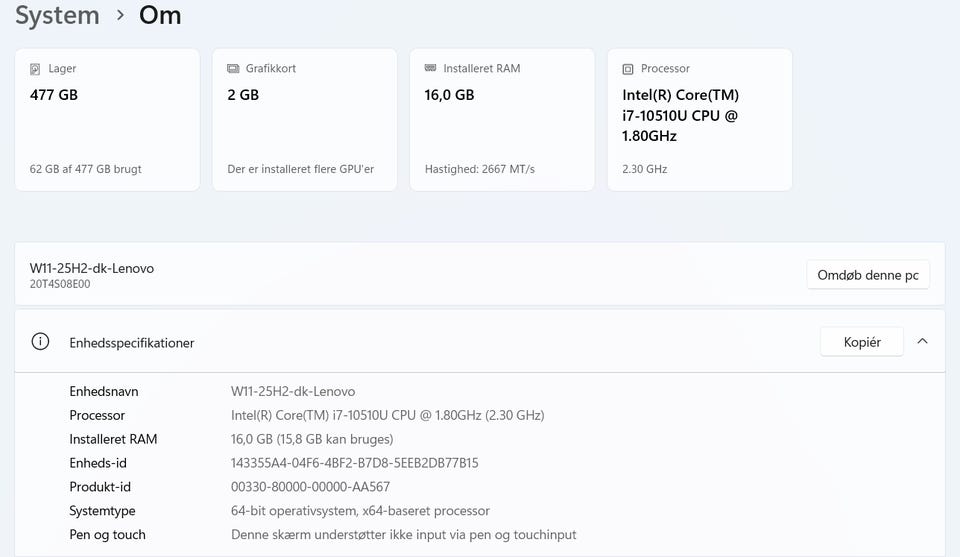The height and width of the screenshot is (557, 960).
Task: Click the Systemtype 64-bit operativsystem value
Action: coord(360,511)
